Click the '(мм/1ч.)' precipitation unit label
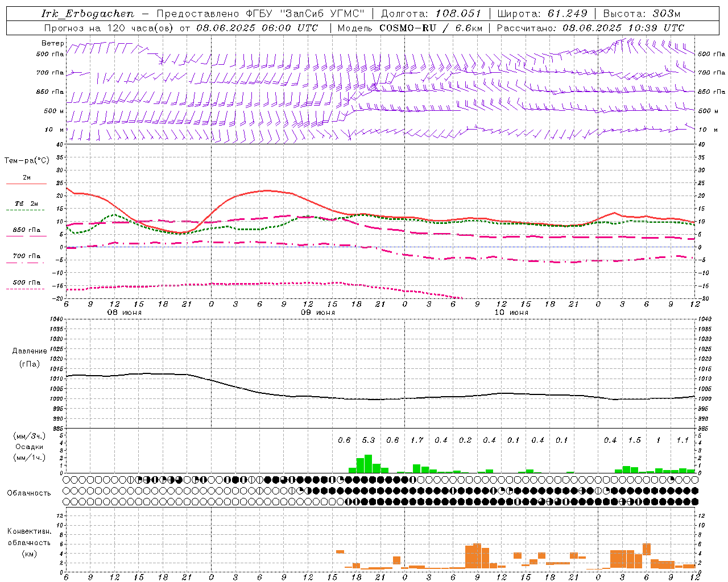The image size is (728, 582). 29,458
